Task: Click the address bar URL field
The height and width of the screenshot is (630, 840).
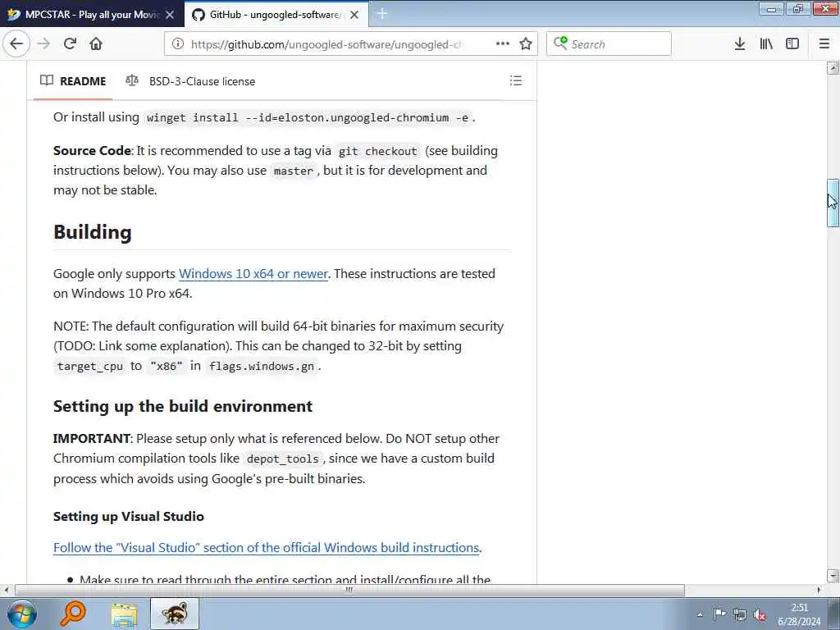Action: (326, 44)
